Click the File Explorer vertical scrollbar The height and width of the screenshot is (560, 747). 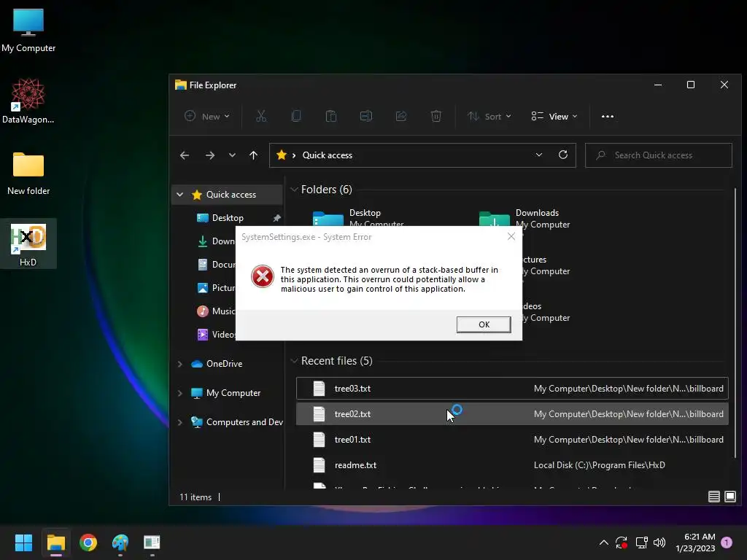pyautogui.click(x=735, y=324)
